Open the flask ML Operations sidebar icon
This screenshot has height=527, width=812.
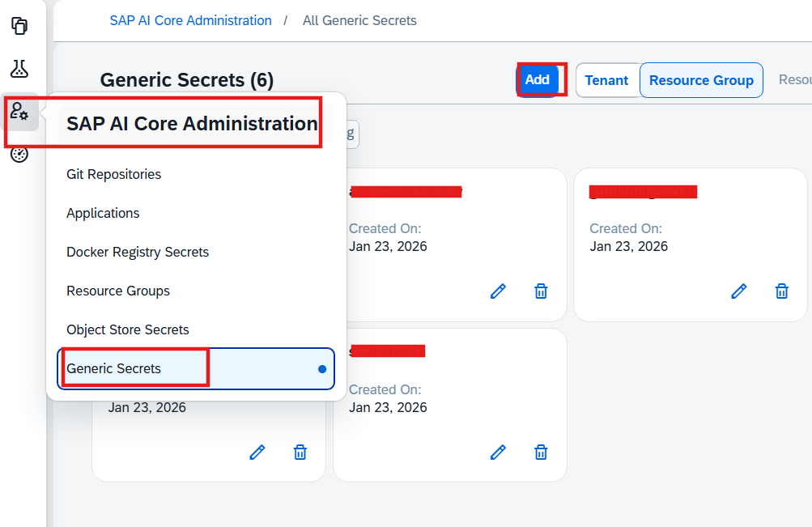tap(19, 68)
